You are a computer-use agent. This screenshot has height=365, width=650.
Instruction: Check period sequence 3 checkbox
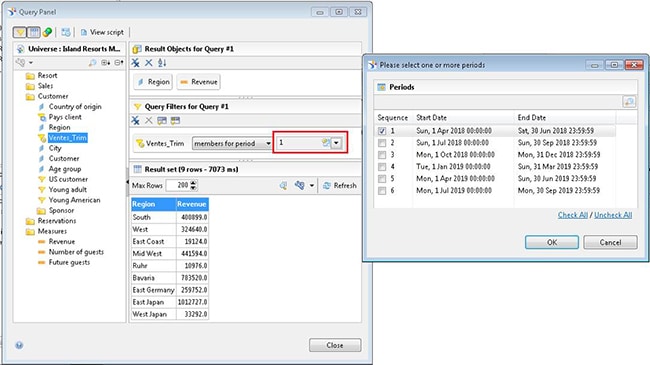[382, 155]
